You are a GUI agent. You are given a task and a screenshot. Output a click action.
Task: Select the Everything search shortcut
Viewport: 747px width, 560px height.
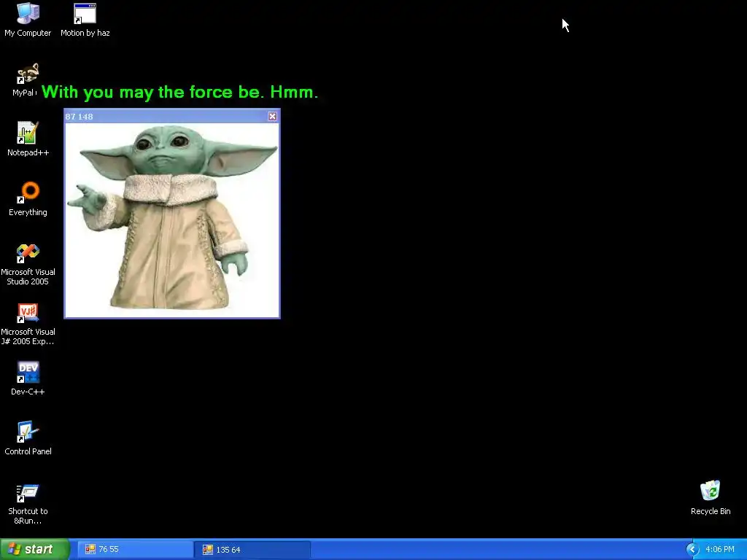(28, 199)
